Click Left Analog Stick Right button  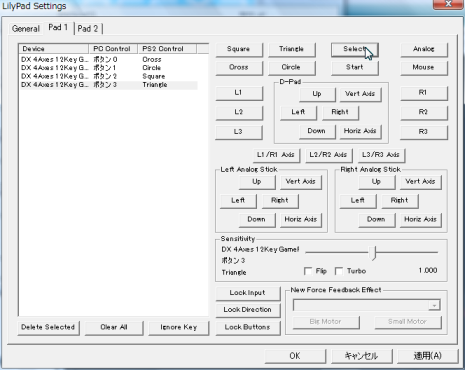coord(280,201)
